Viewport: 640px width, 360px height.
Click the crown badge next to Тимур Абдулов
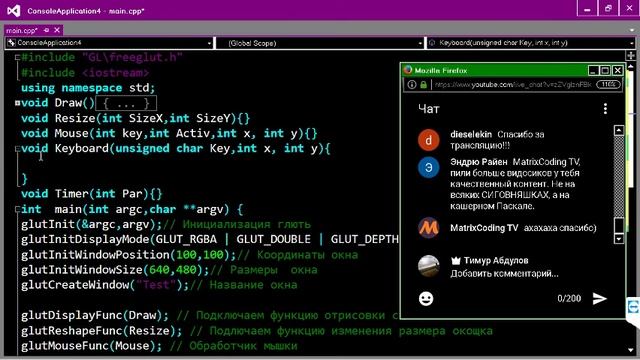[x=456, y=260]
